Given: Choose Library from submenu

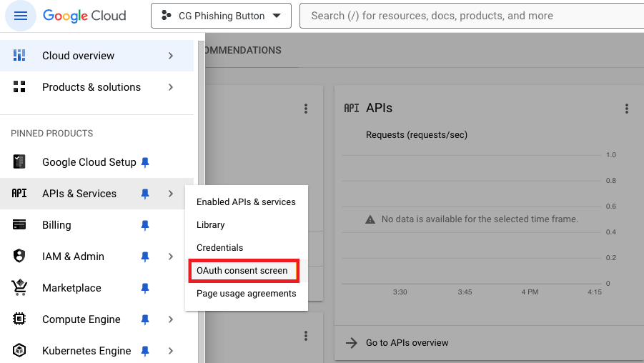Looking at the screenshot, I should coord(246,225).
